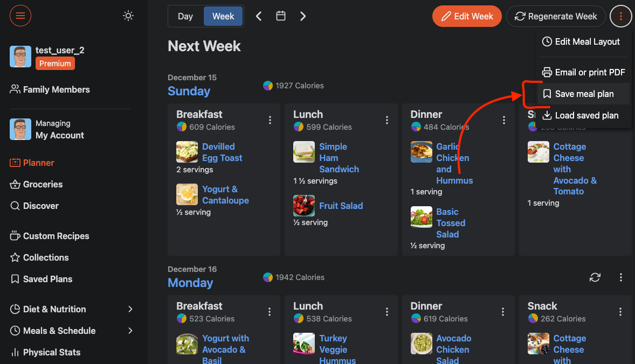
Task: Expand the Diet & Nutrition section
Action: click(x=130, y=309)
